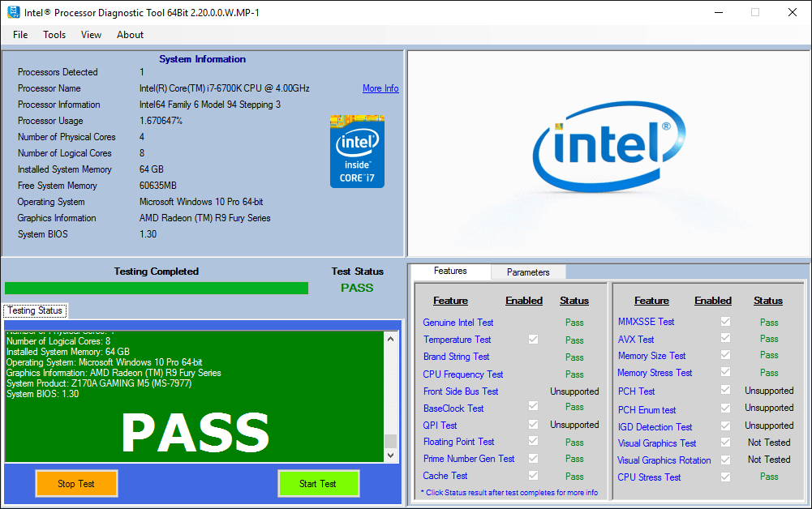Click the AMD Radeon R9 Fury Series graphics value
The width and height of the screenshot is (812, 509).
(204, 218)
